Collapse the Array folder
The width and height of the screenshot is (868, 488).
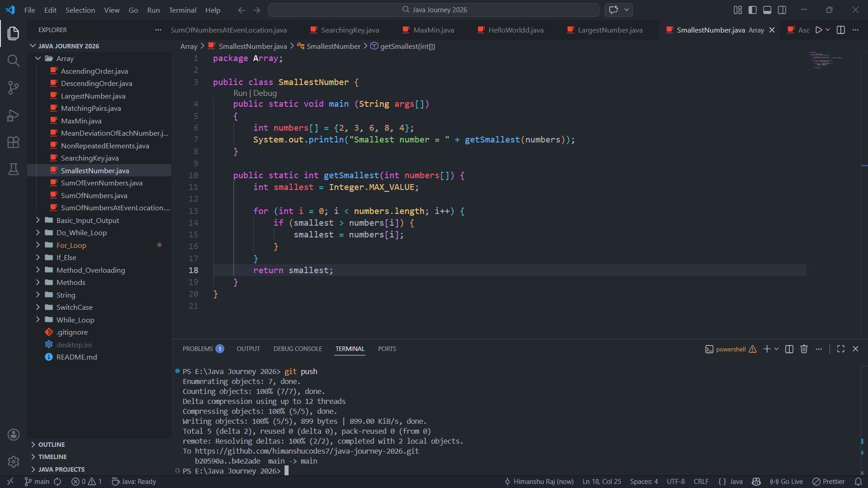[x=65, y=59]
